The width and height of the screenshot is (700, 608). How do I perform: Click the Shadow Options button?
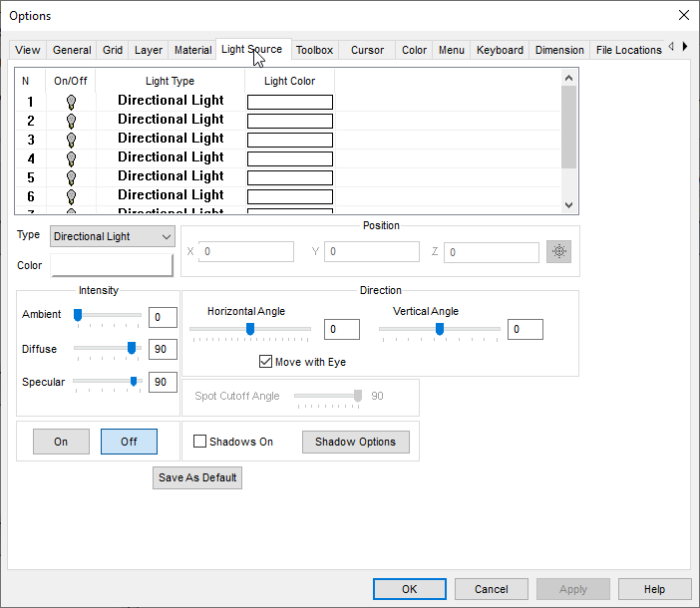355,442
